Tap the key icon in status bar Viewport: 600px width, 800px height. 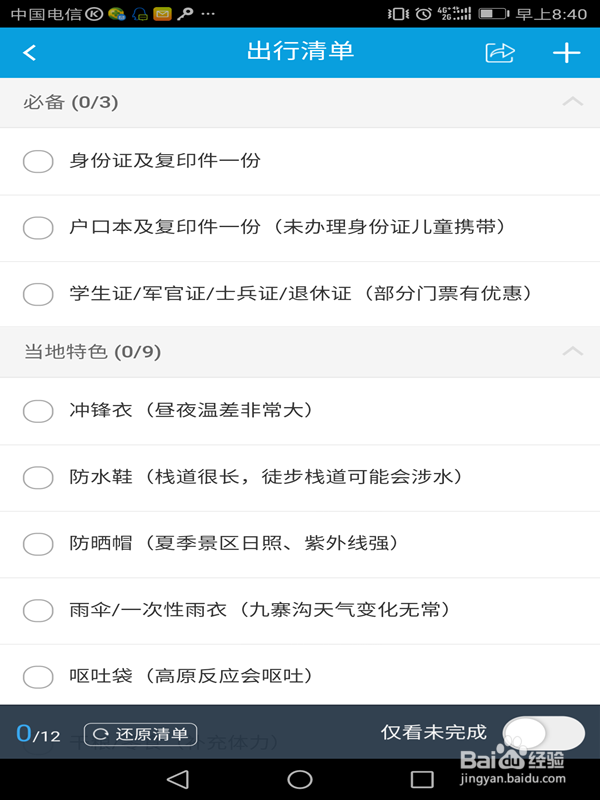click(184, 14)
